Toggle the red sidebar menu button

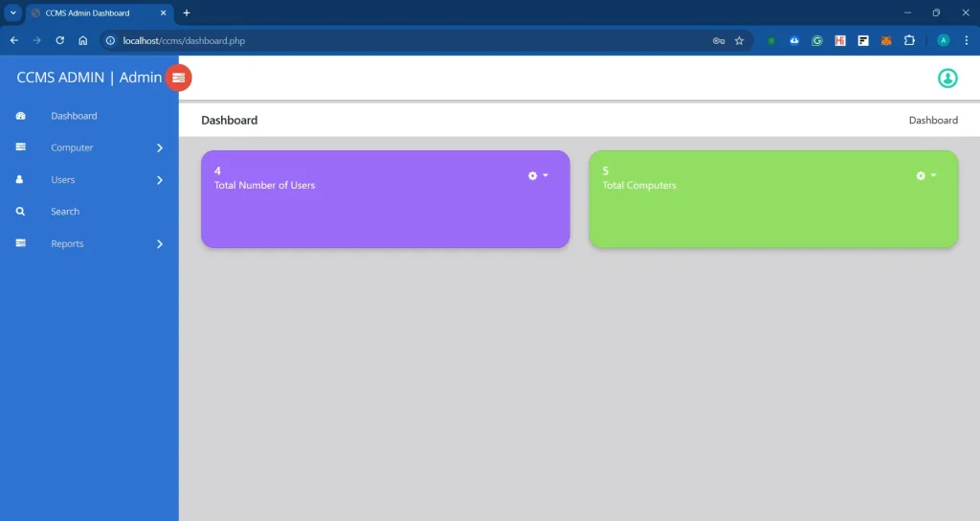pos(179,78)
